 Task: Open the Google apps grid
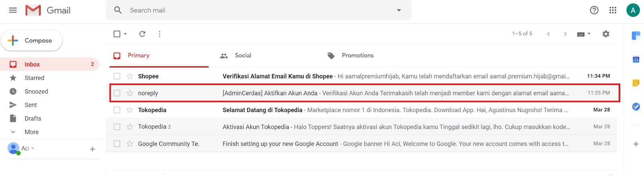[613, 10]
